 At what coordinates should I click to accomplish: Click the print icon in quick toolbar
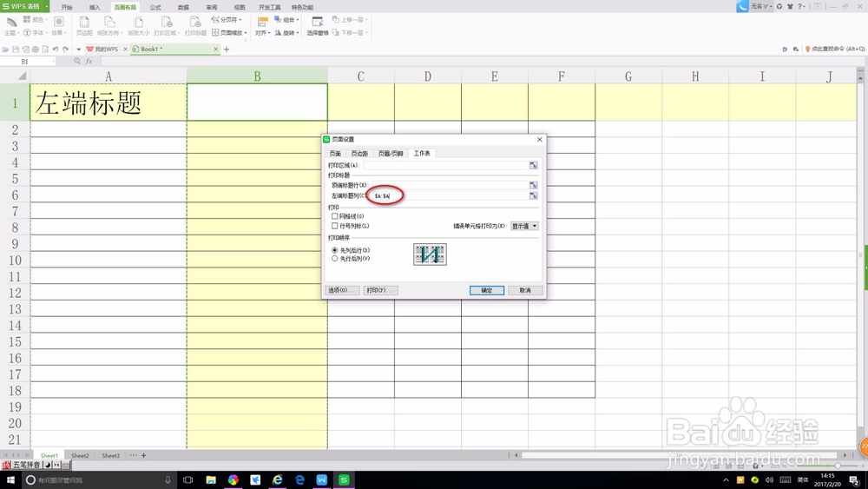coord(36,50)
